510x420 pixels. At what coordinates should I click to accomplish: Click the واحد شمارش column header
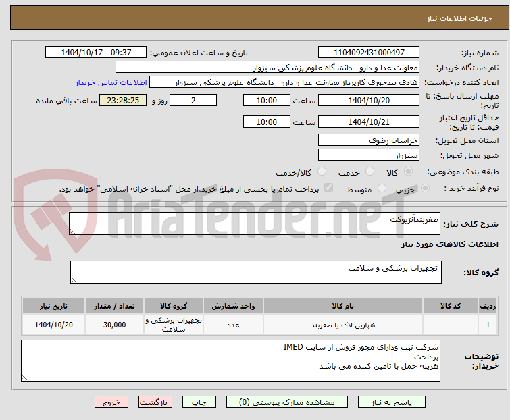click(x=233, y=306)
